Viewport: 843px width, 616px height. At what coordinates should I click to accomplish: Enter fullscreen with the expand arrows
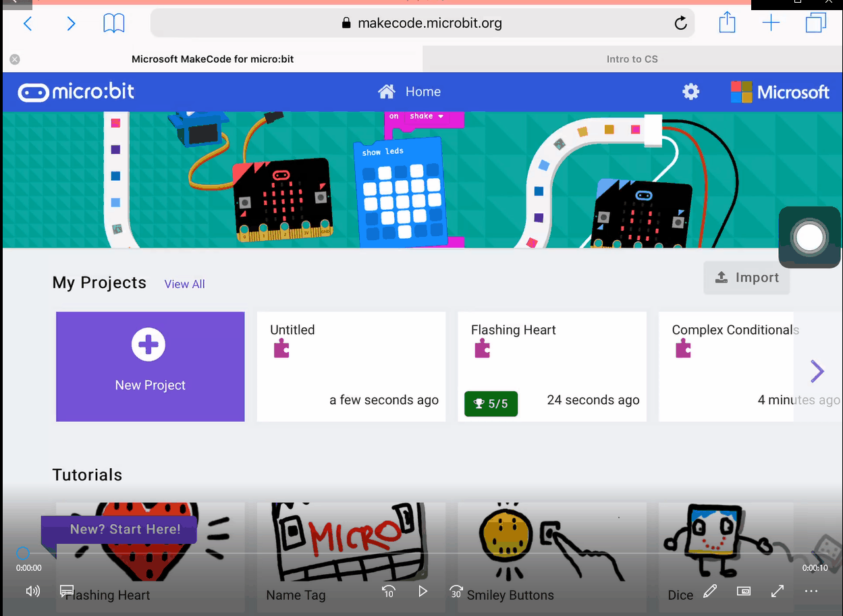point(778,591)
